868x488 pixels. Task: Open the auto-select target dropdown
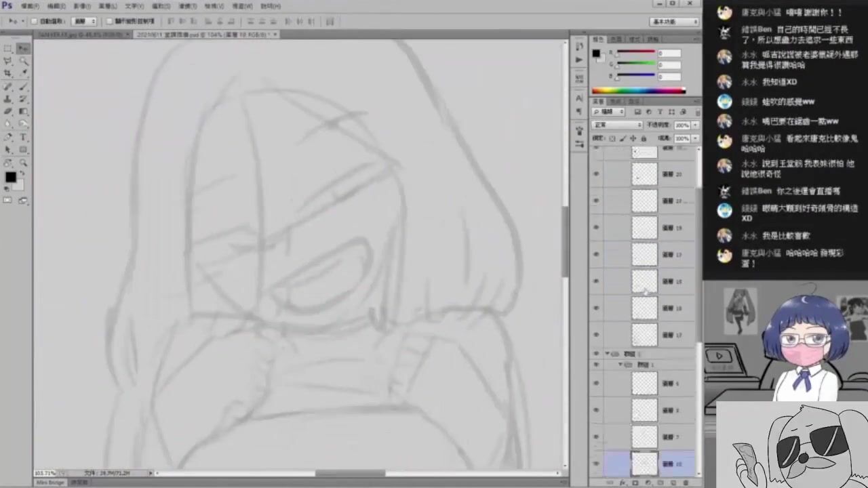pyautogui.click(x=84, y=22)
